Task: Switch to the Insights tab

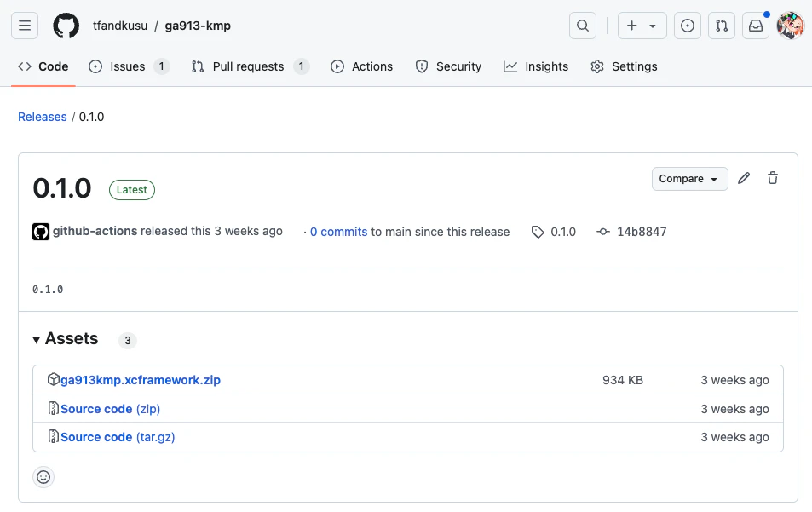Action: [x=536, y=66]
